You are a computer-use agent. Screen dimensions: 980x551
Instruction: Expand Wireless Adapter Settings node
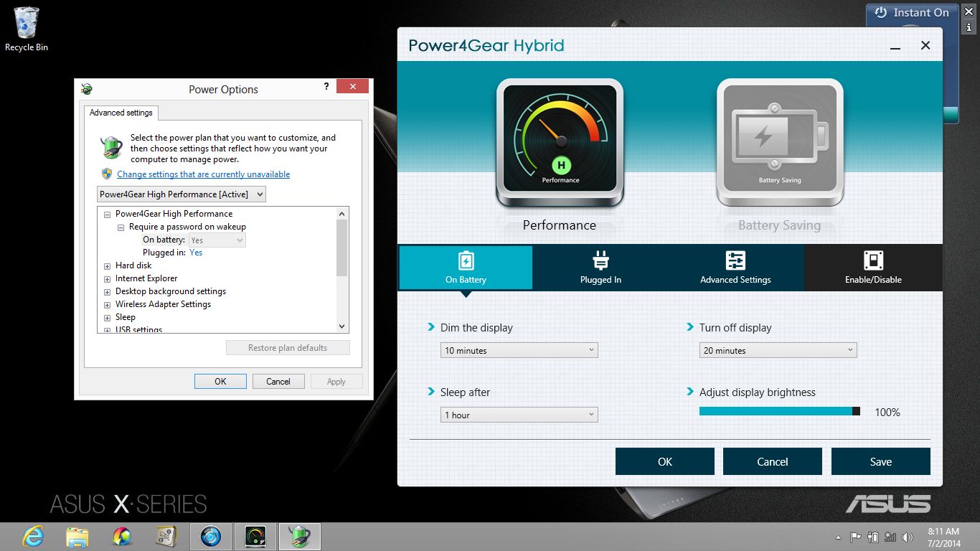click(108, 304)
